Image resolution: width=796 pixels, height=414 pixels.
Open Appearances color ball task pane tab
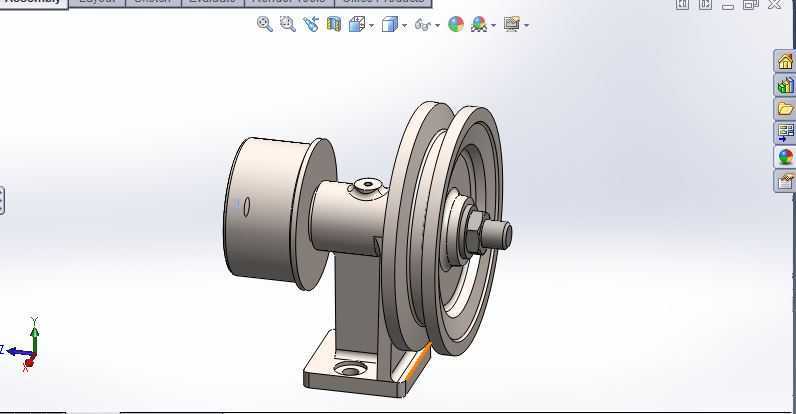pos(785,157)
